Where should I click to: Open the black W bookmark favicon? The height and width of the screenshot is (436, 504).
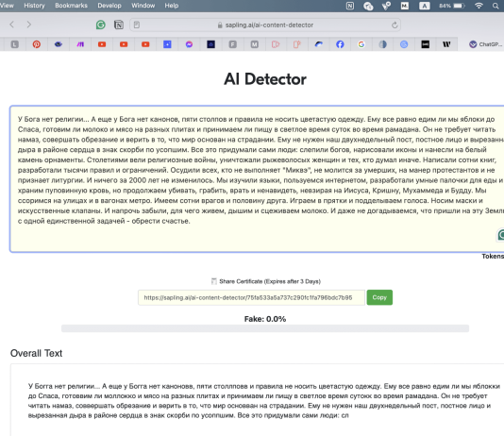click(446, 44)
